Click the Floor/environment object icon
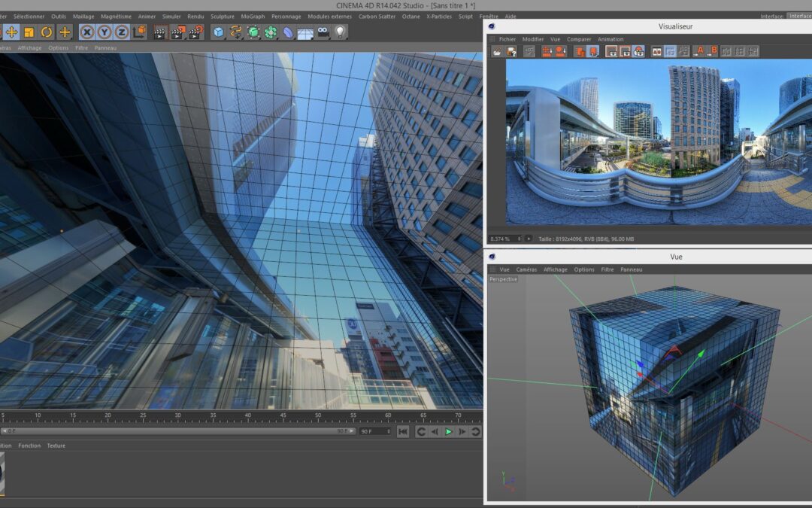The image size is (812, 508). tap(304, 33)
